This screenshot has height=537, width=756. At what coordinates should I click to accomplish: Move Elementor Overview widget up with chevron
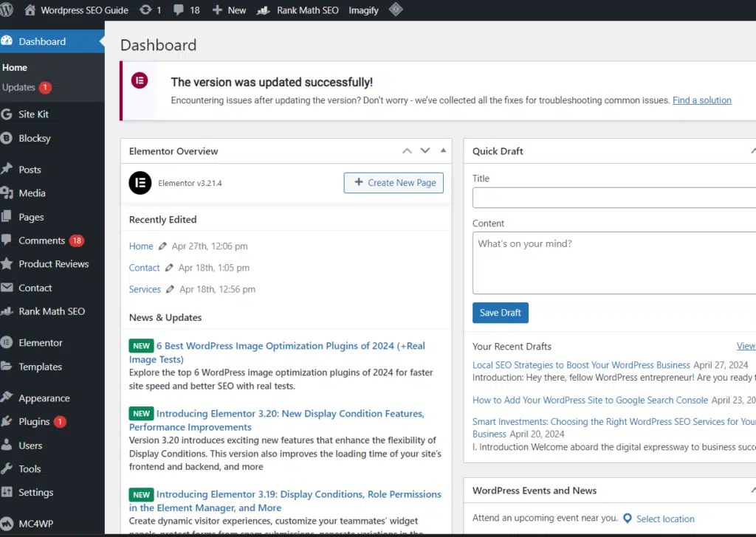407,150
